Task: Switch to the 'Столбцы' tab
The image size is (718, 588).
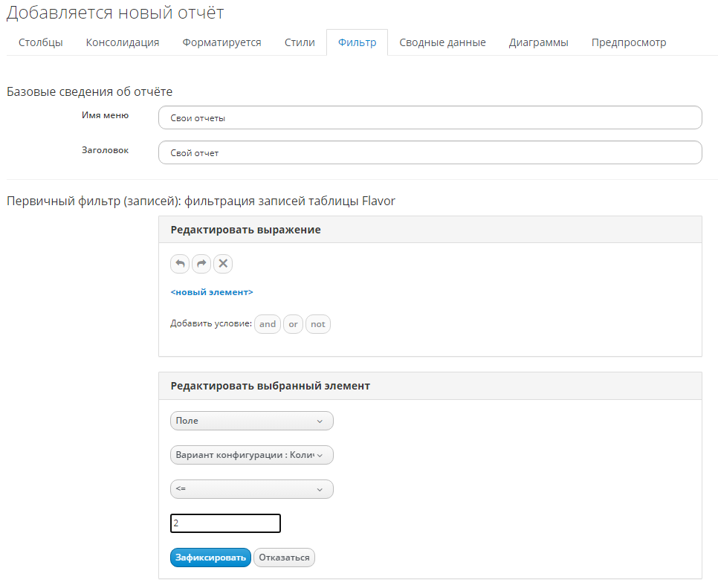Action: click(40, 42)
